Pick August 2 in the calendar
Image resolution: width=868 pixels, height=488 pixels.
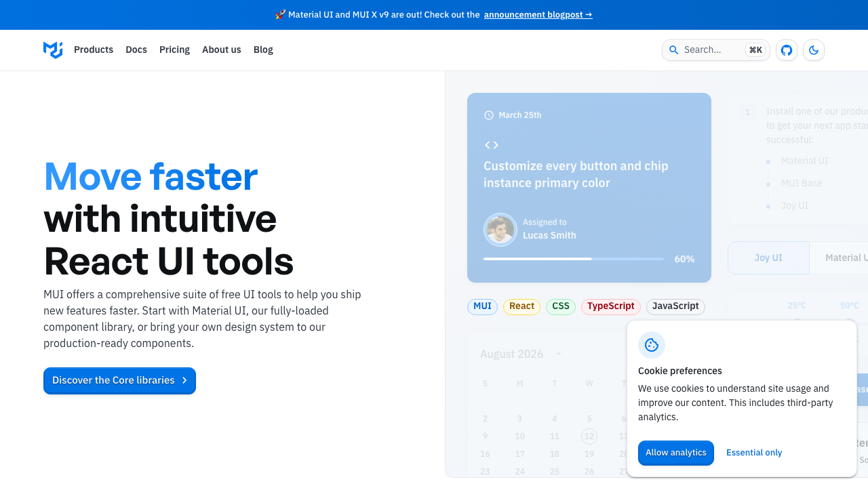click(485, 419)
